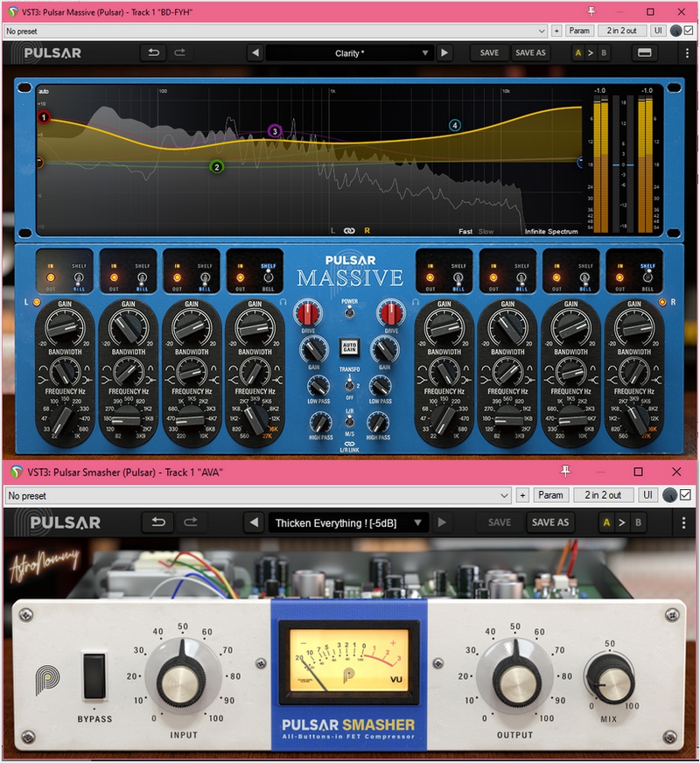700x763 pixels.
Task: Open the Clarity preset dropdown
Action: (350, 52)
